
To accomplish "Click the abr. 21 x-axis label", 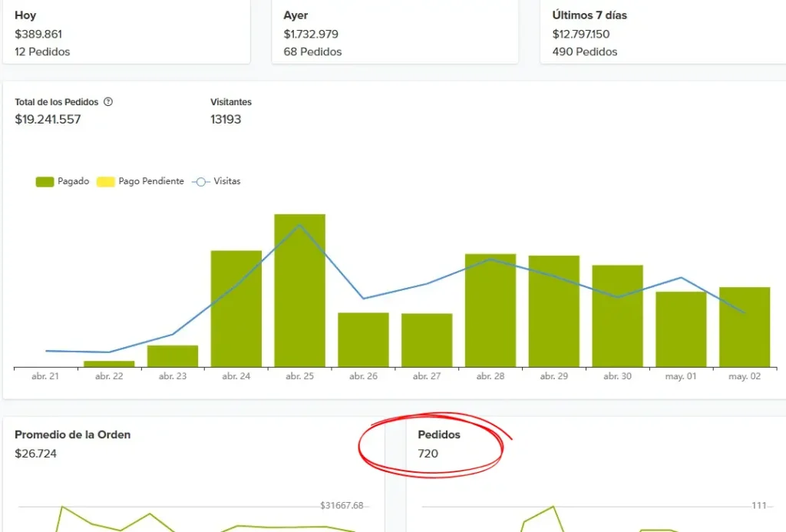I will click(45, 377).
